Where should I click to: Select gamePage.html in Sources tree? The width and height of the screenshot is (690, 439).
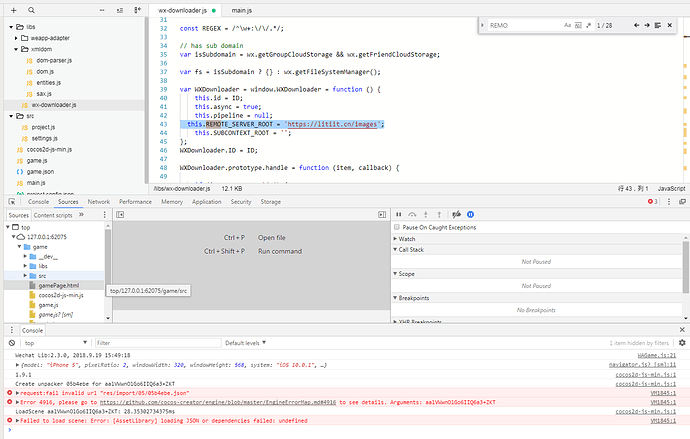tap(59, 285)
